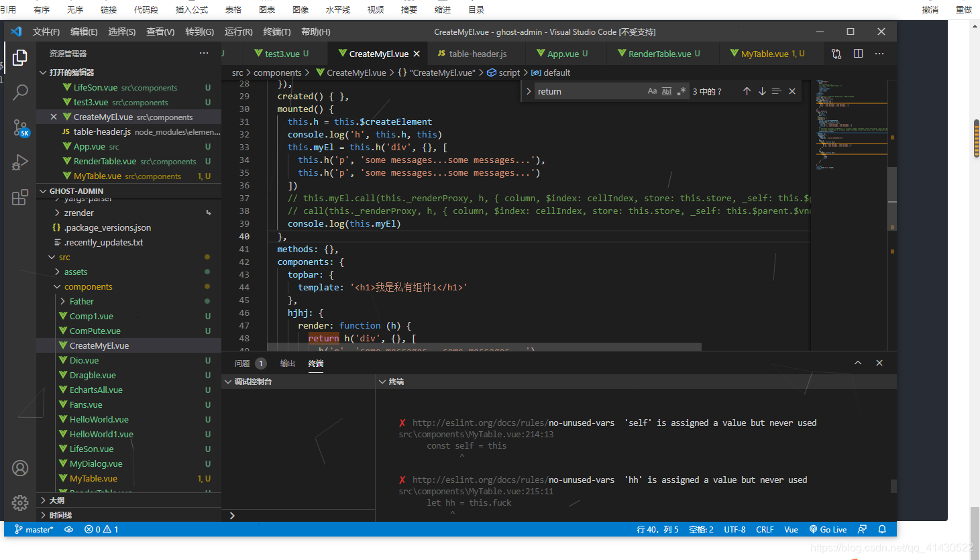The height and width of the screenshot is (560, 980).
Task: Collapse the src folder
Action: [129, 257]
